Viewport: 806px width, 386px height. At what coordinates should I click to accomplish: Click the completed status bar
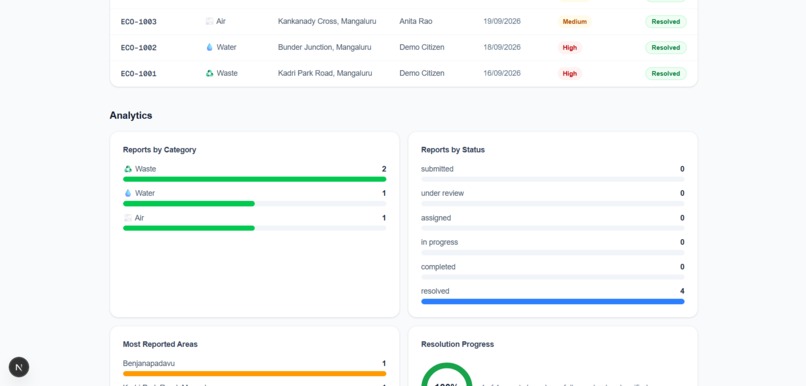click(553, 277)
